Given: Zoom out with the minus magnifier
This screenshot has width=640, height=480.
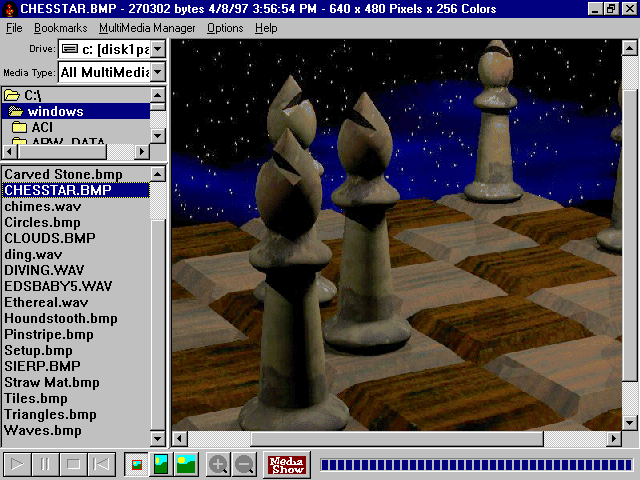Looking at the screenshot, I should (244, 464).
